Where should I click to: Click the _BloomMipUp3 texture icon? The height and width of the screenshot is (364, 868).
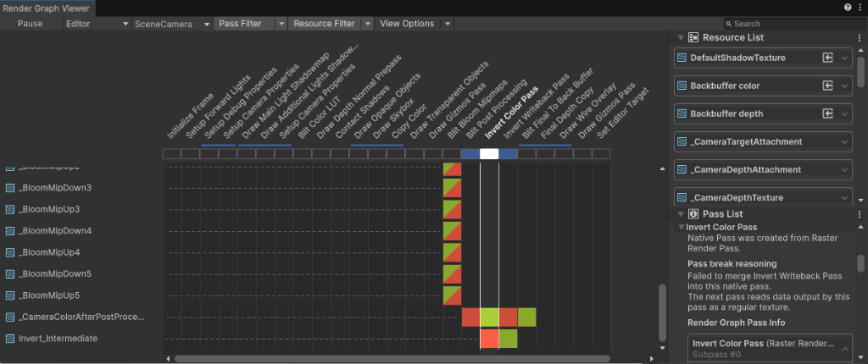(10, 210)
